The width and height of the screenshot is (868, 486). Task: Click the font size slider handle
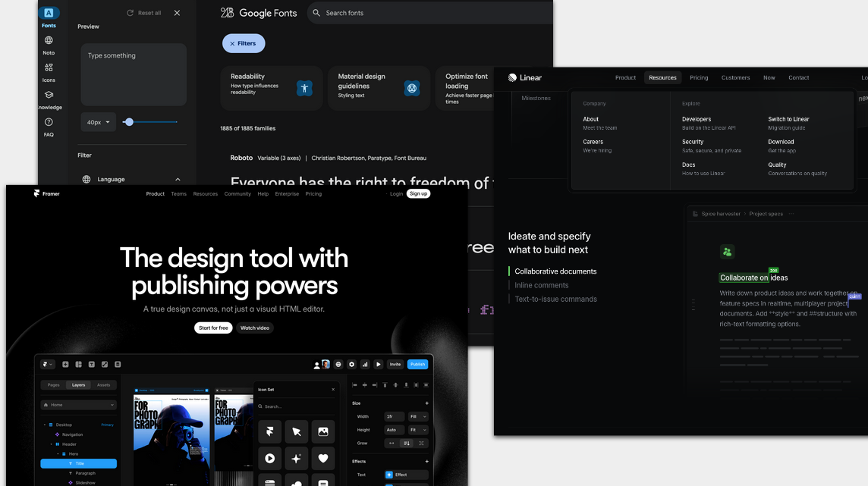tap(131, 121)
